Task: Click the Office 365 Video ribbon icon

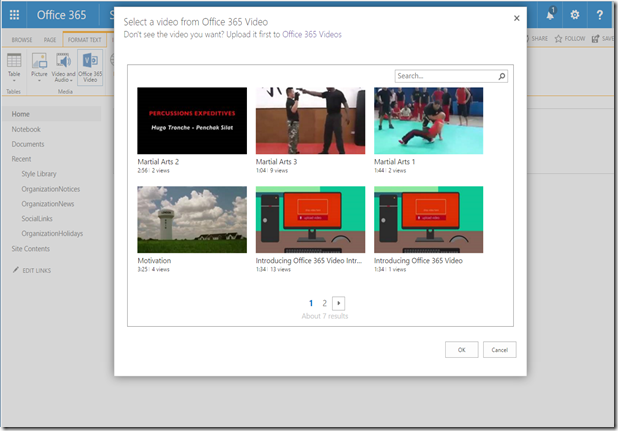Action: click(x=90, y=67)
